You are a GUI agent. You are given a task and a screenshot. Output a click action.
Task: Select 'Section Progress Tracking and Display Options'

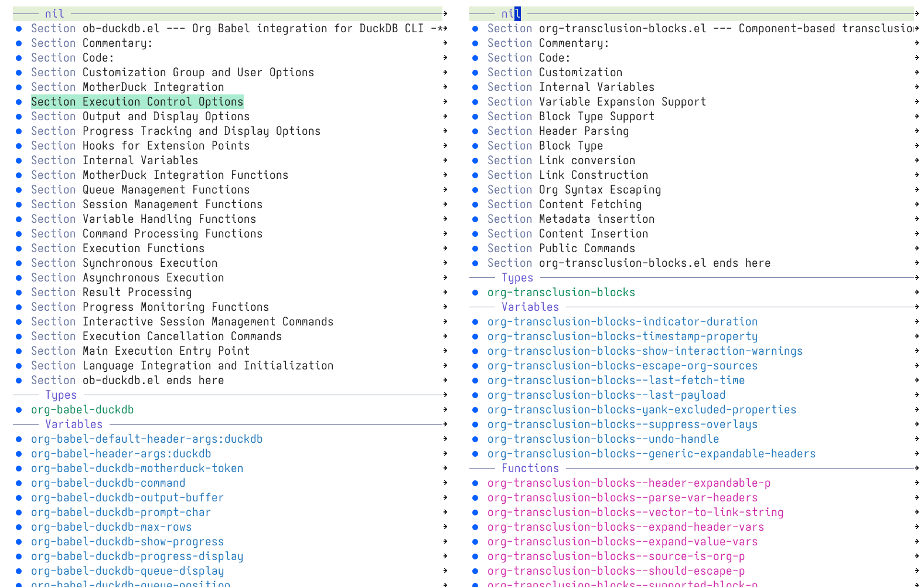[176, 131]
